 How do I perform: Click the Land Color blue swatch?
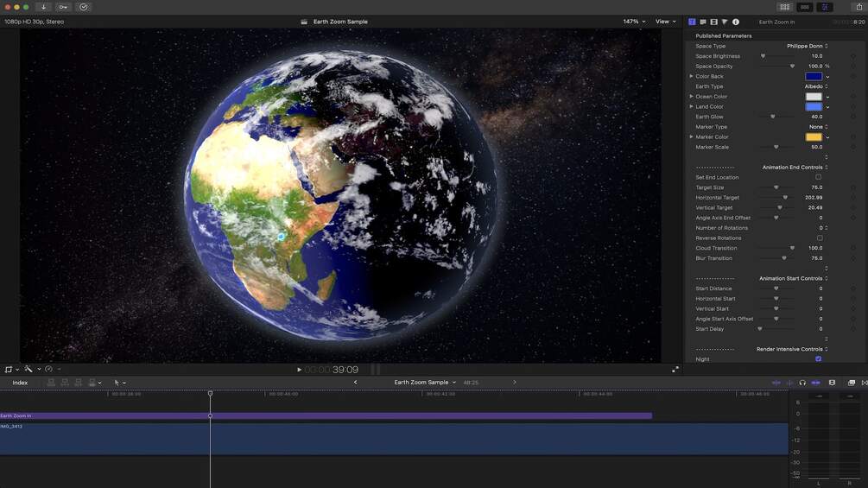[x=814, y=106]
